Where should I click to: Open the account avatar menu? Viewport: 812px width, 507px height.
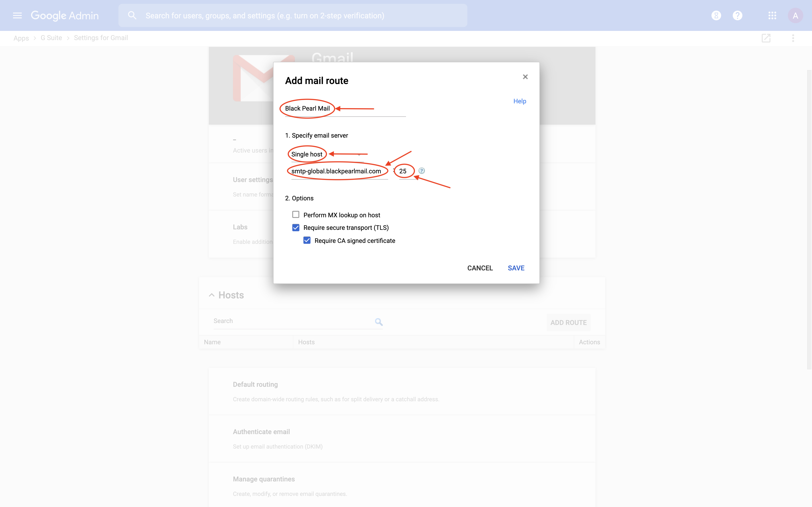pos(795,15)
